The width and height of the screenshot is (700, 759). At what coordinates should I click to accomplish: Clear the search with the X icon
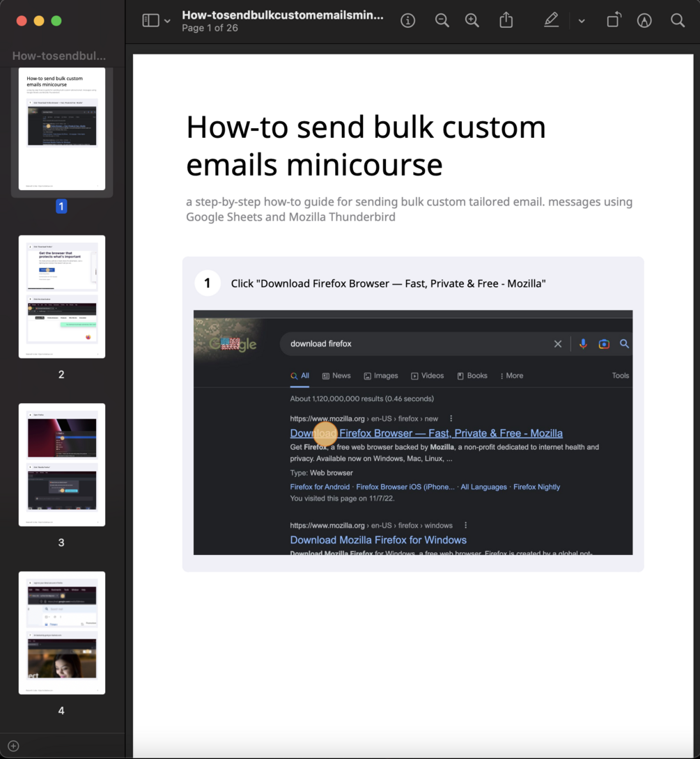[558, 344]
